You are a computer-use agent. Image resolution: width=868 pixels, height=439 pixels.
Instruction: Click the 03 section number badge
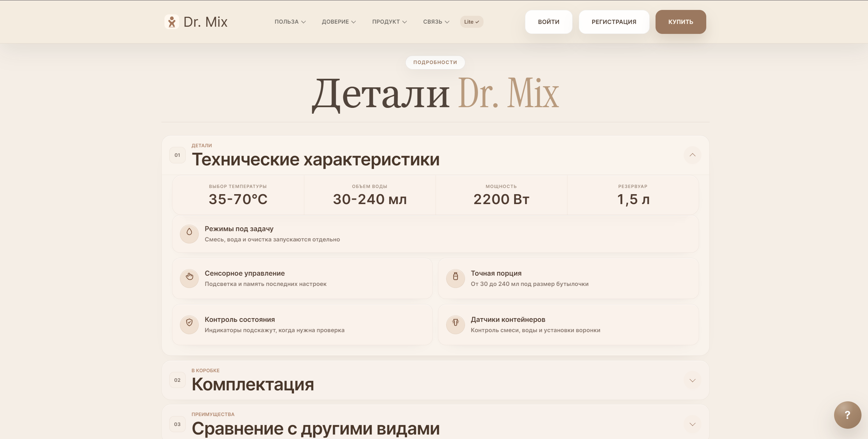point(177,424)
